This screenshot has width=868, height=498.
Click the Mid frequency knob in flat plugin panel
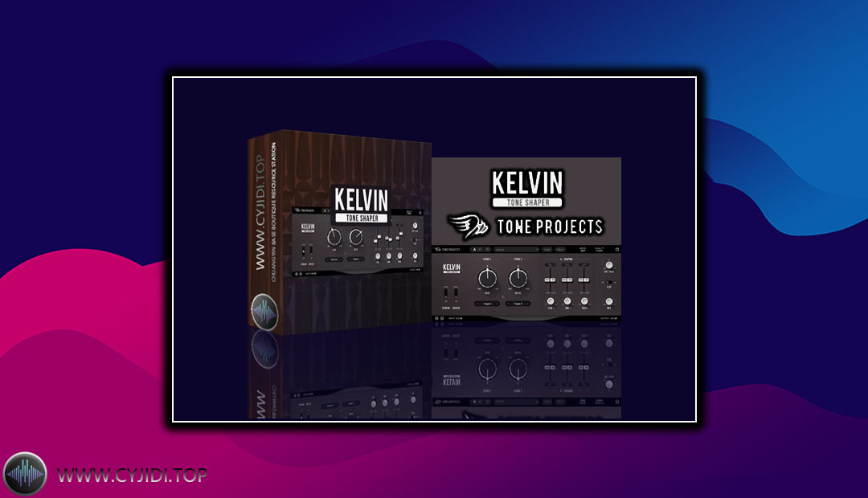click(x=567, y=301)
